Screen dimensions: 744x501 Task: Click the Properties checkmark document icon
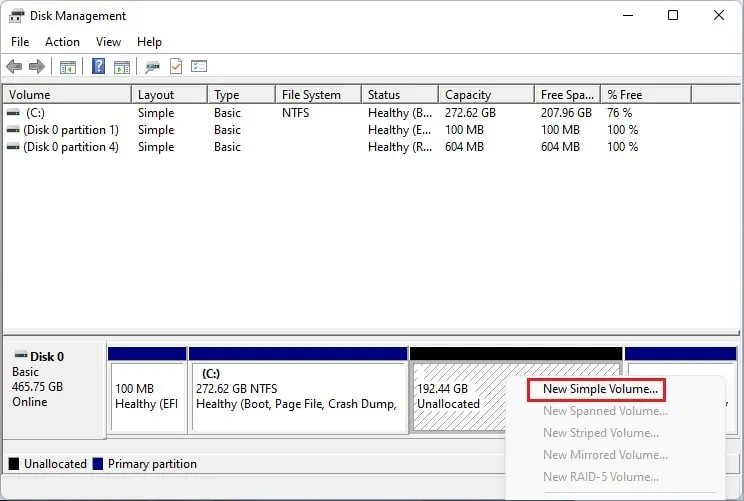(176, 66)
